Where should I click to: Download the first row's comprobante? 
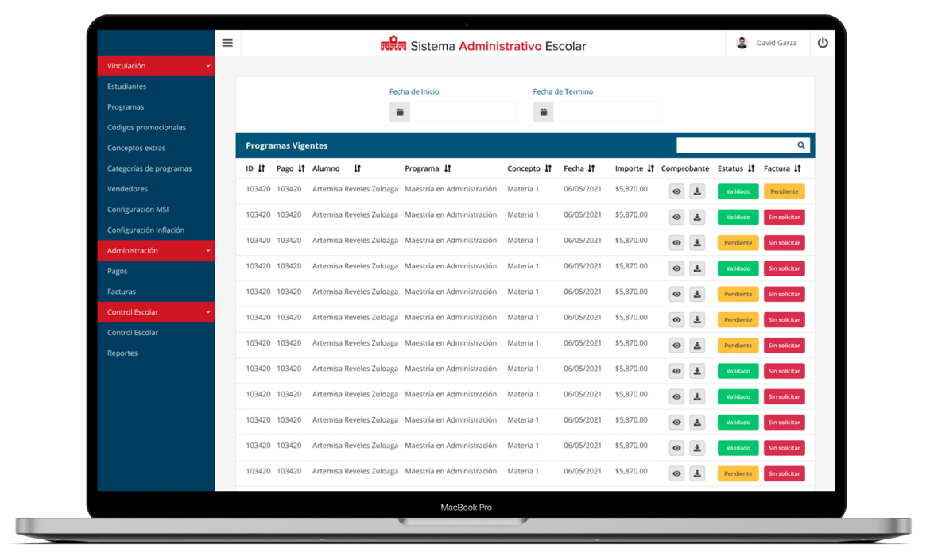pos(697,191)
